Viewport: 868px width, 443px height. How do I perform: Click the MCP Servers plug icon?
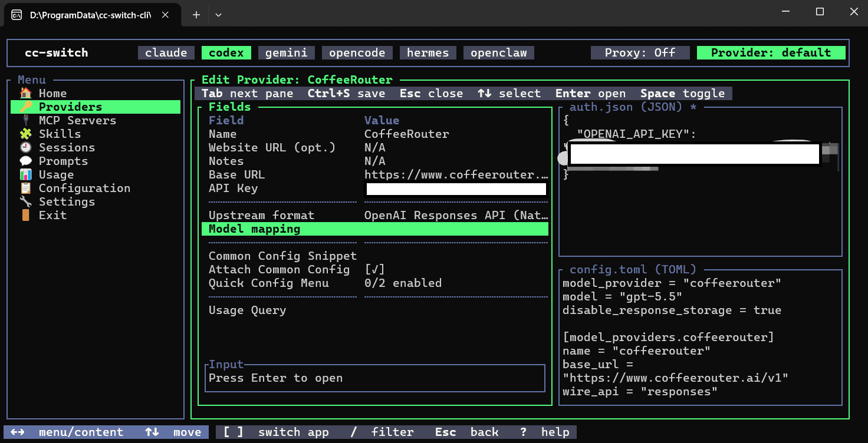(x=25, y=120)
